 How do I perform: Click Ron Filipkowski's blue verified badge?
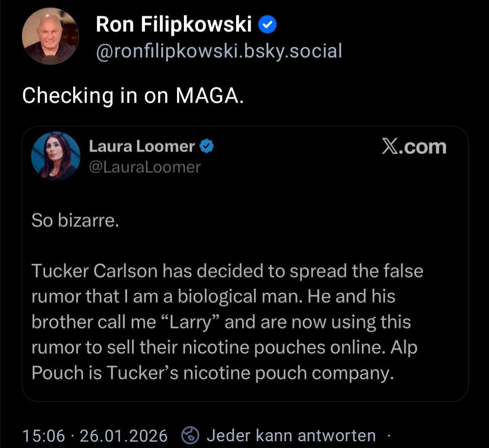(267, 26)
